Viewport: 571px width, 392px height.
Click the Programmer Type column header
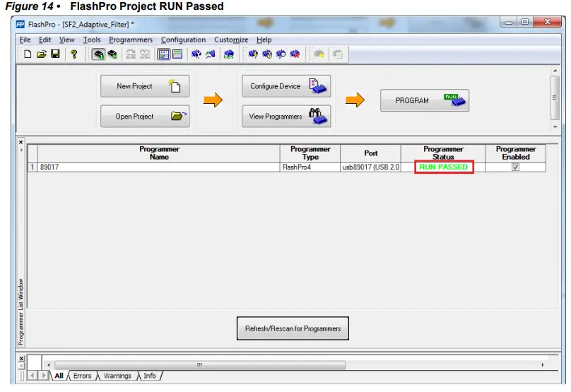(x=310, y=153)
